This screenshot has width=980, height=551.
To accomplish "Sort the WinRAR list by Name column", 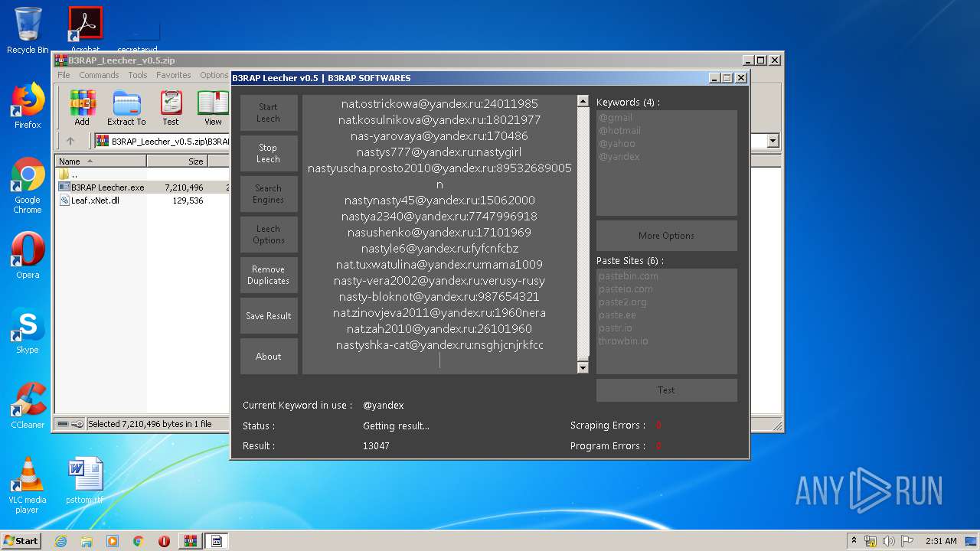I will point(100,161).
